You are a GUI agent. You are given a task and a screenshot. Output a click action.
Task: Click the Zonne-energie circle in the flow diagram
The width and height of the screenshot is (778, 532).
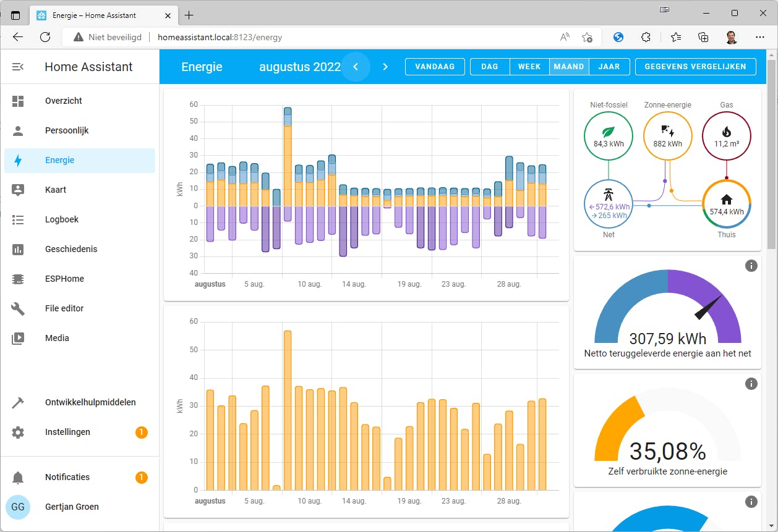pos(667,136)
